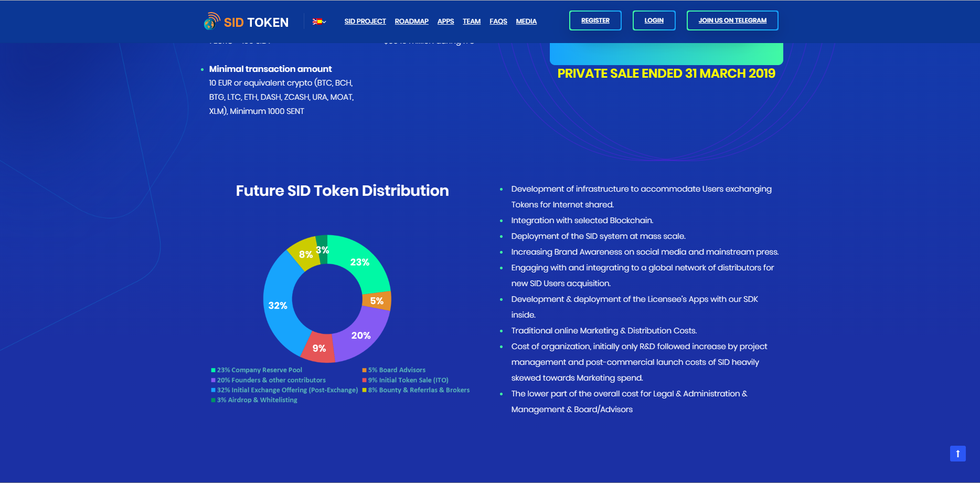Click legend text '9% Initial Token Sale (ITO)'
The image size is (980, 483).
[x=408, y=380]
